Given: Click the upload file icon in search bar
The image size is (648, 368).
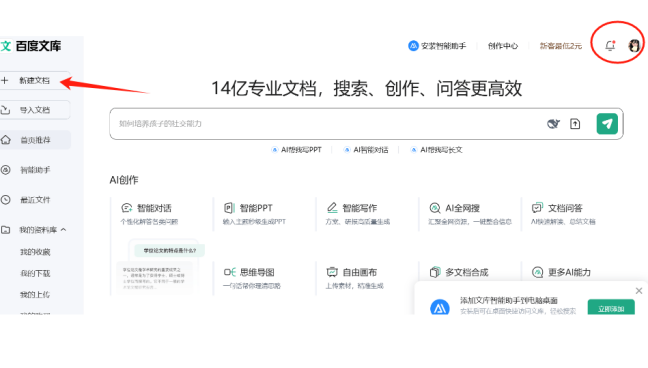Looking at the screenshot, I should [575, 124].
